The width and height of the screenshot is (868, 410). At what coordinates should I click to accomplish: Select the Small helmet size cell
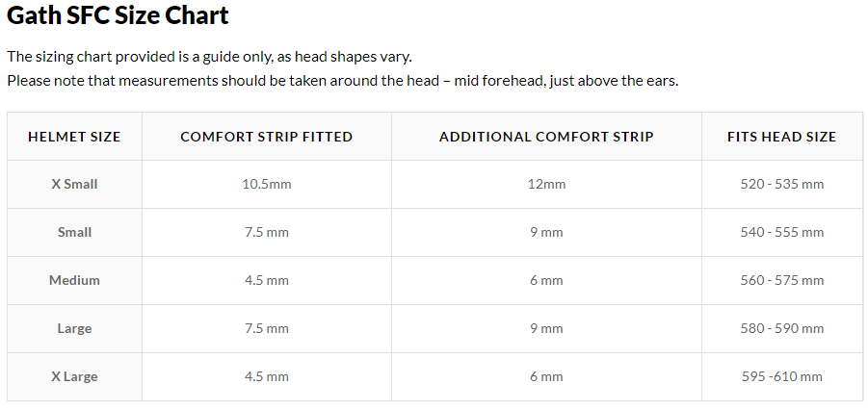(74, 232)
